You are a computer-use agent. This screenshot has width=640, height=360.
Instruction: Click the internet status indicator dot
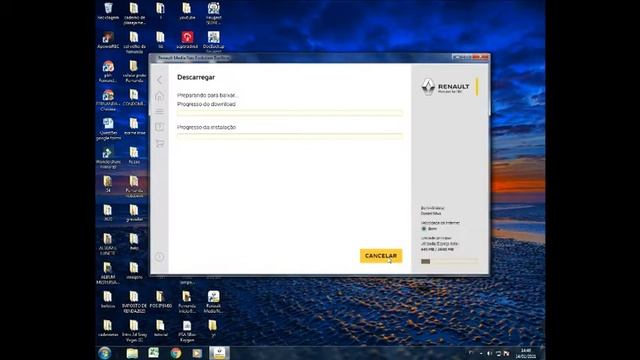(x=424, y=229)
